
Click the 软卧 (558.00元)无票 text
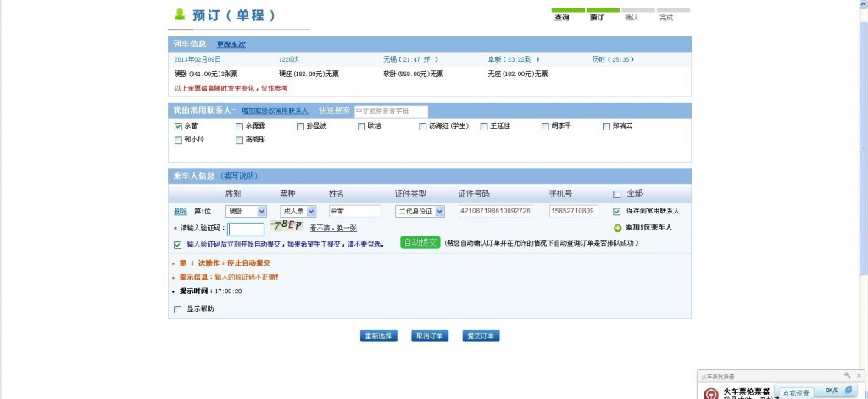click(414, 75)
